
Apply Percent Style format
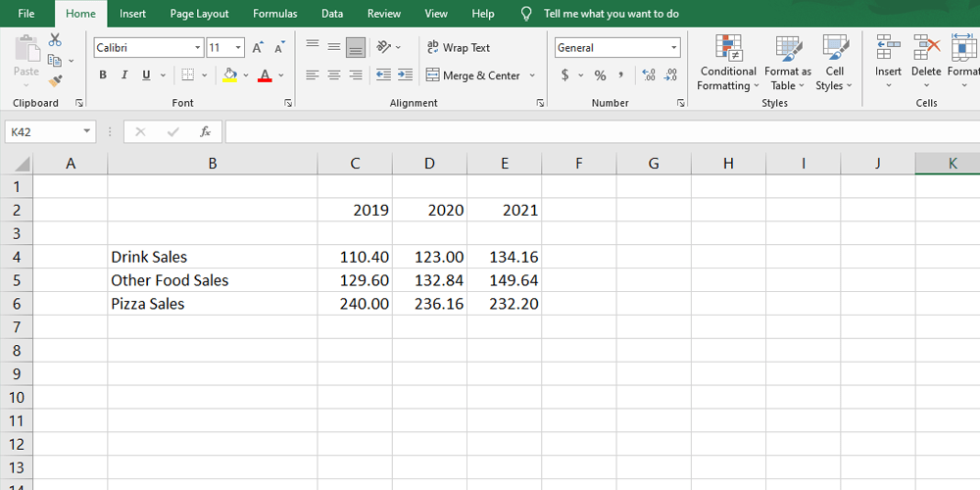600,75
